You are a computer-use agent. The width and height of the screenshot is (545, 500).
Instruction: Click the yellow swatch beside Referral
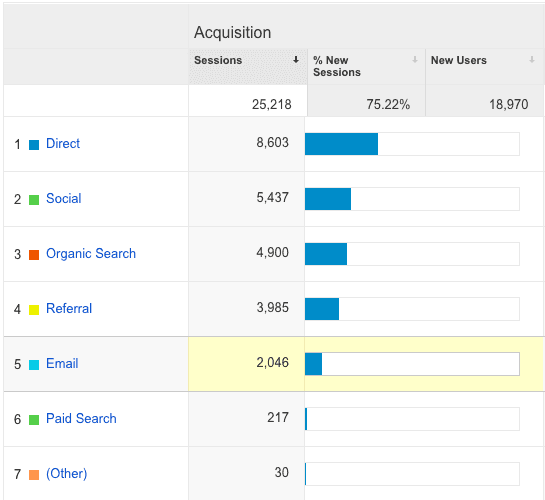[34, 310]
